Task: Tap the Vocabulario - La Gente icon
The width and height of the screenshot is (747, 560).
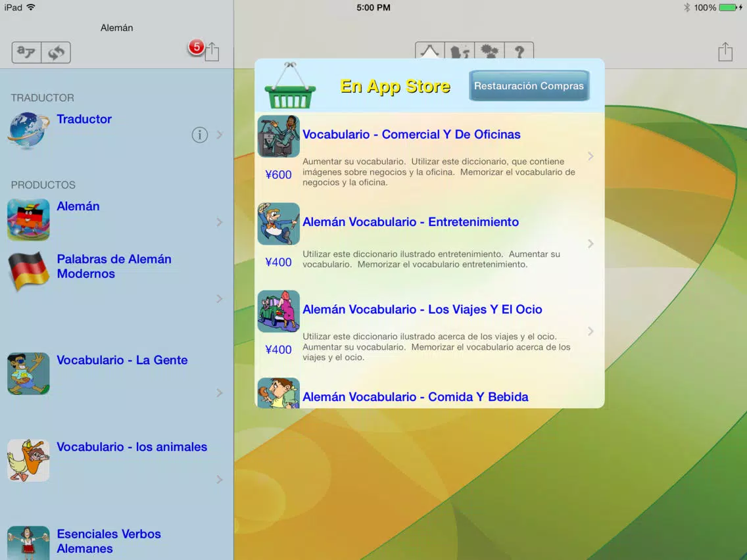Action: pos(28,373)
